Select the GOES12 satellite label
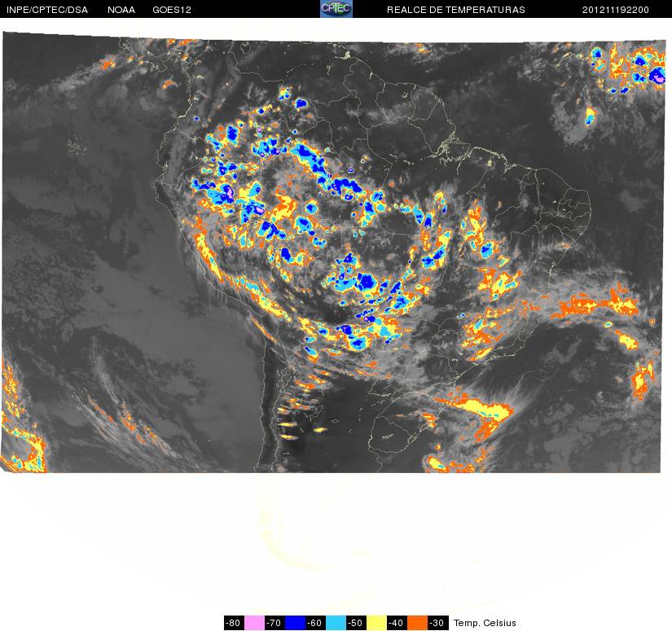The image size is (672, 631). point(172,10)
